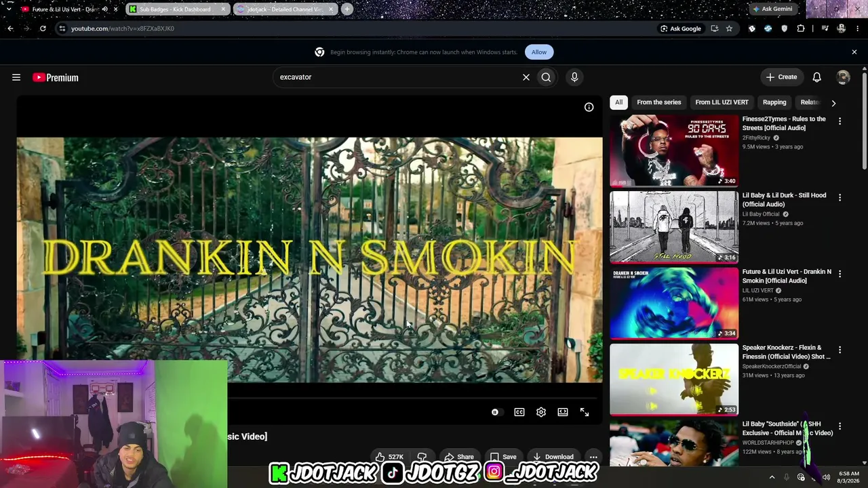Run search with the magnifier button
The image size is (868, 488).
(546, 77)
